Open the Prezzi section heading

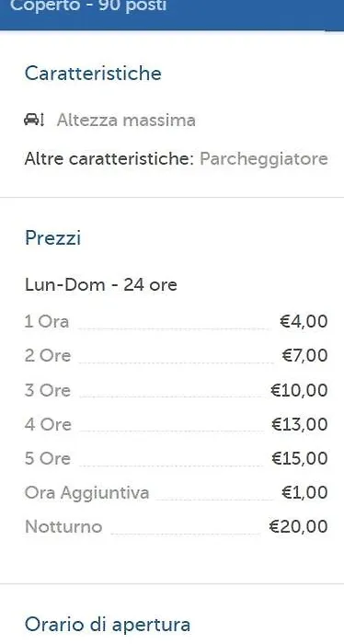click(52, 238)
